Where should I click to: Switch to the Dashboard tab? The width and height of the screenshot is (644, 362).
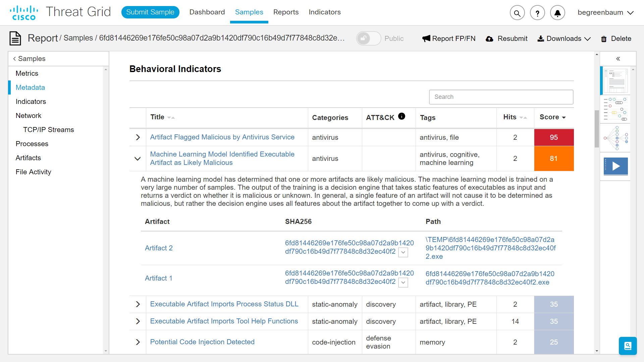[x=207, y=12]
